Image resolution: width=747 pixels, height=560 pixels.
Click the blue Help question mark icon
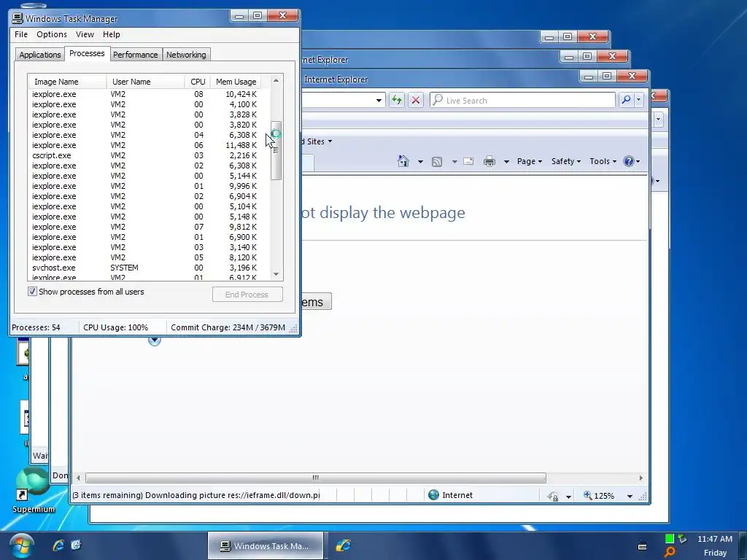pos(629,161)
